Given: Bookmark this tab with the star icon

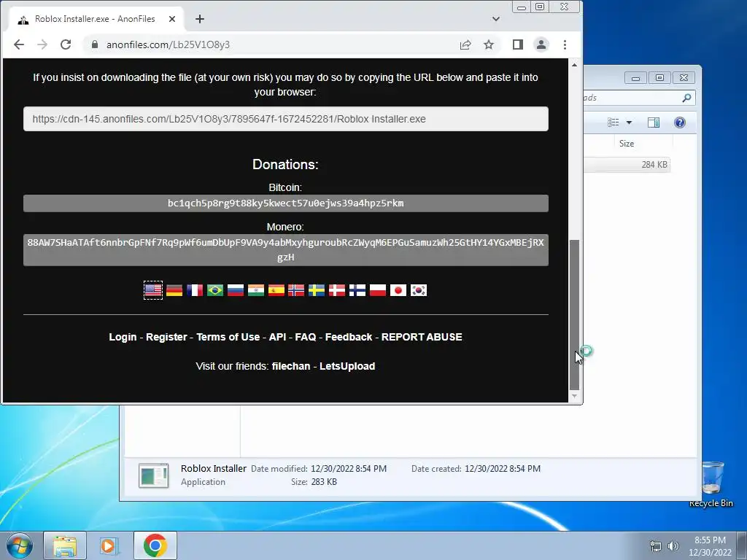Looking at the screenshot, I should coord(489,44).
